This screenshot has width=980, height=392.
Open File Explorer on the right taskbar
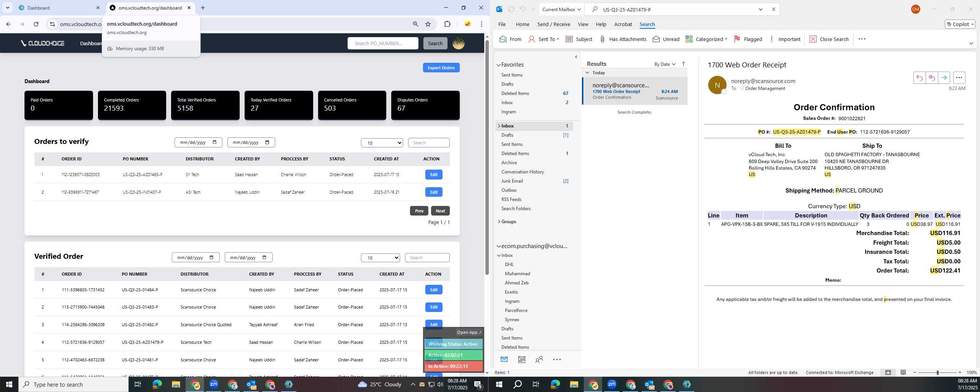click(574, 384)
